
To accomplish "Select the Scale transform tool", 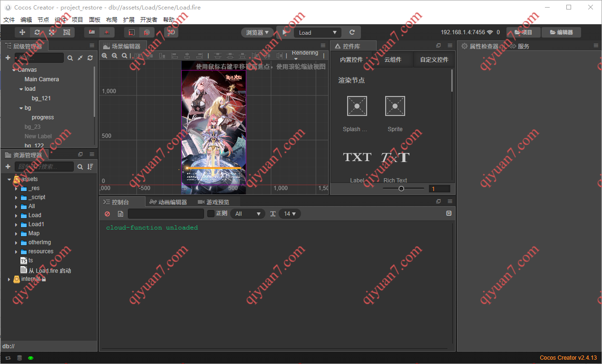I will point(51,32).
